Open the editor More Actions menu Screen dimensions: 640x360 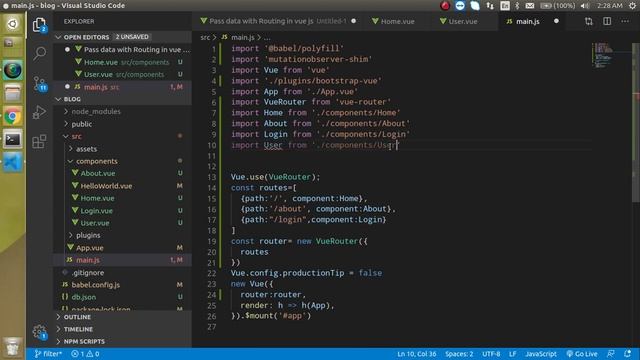(625, 21)
